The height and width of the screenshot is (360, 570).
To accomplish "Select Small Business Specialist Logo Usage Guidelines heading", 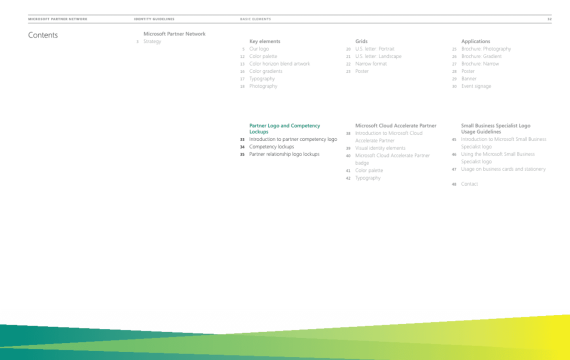I will coord(495,129).
